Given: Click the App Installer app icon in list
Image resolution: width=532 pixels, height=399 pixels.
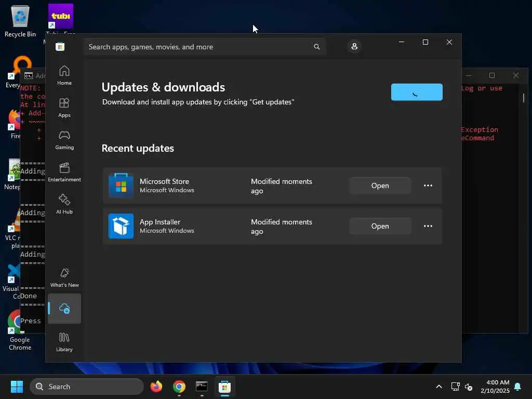Looking at the screenshot, I should (x=121, y=226).
